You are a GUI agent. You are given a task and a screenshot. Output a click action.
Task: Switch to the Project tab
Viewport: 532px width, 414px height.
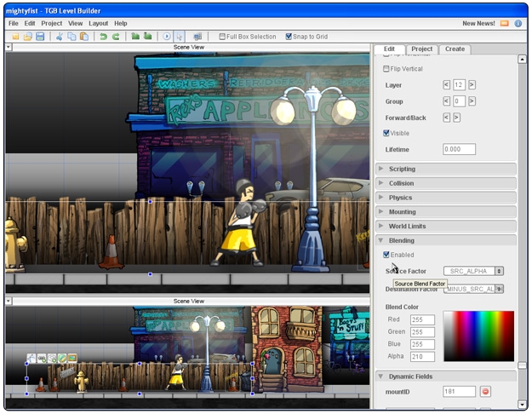click(x=421, y=49)
